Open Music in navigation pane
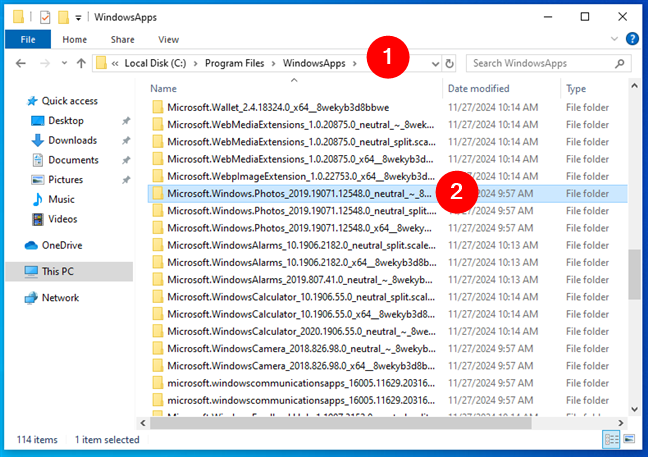 coord(61,200)
